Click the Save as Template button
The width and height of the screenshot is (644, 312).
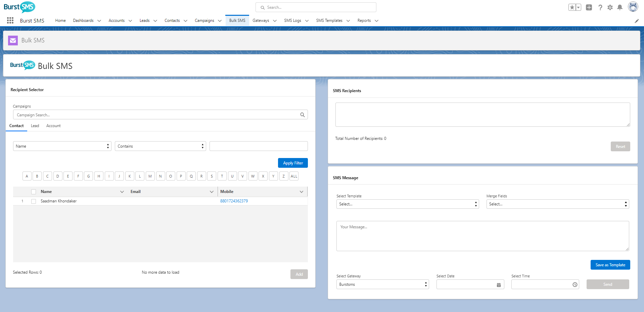click(610, 265)
